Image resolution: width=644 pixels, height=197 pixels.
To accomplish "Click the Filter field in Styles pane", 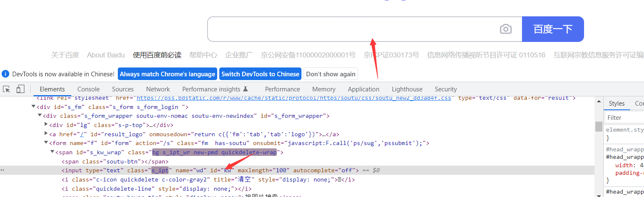I will tap(625, 117).
